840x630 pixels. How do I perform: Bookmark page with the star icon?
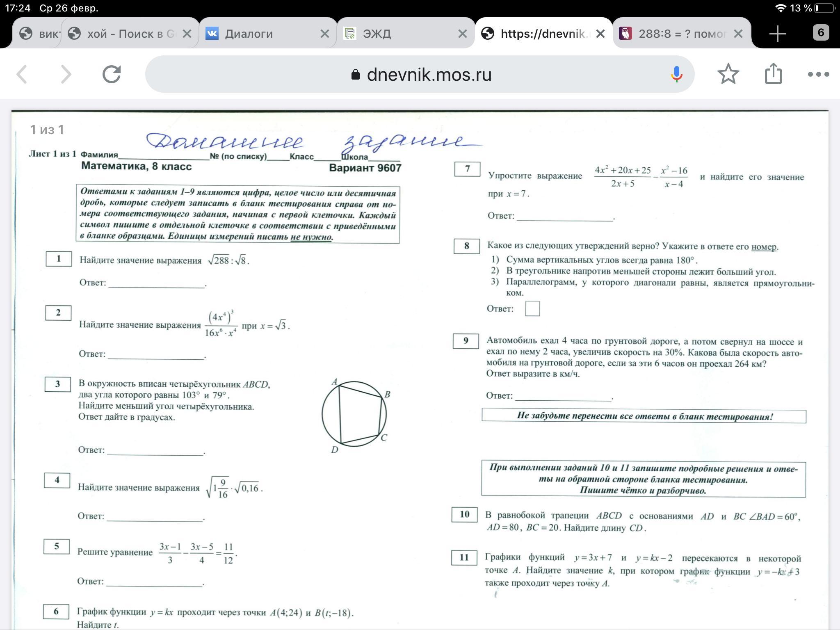(x=728, y=74)
